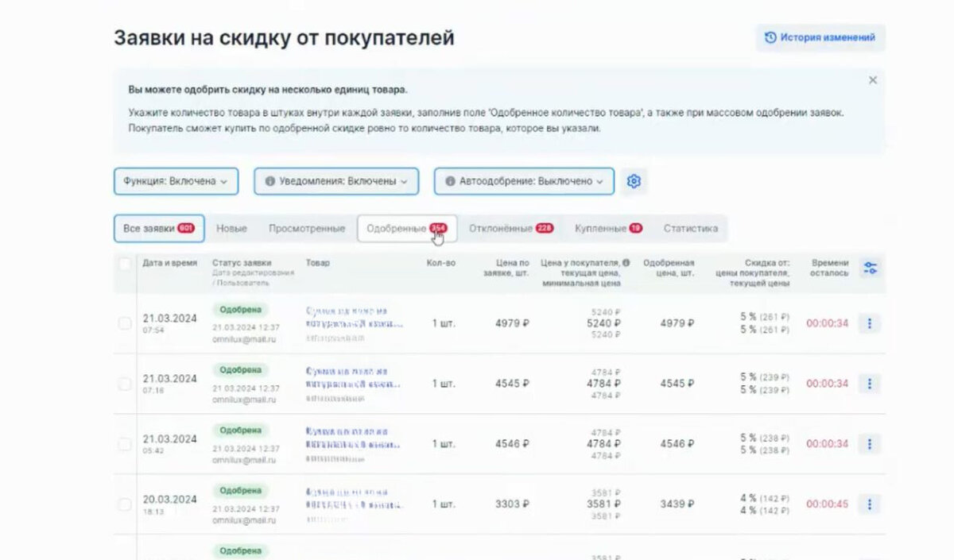Open the Автоодобрение: Выключено dropdown
Image resolution: width=954 pixels, height=560 pixels.
pyautogui.click(x=523, y=181)
